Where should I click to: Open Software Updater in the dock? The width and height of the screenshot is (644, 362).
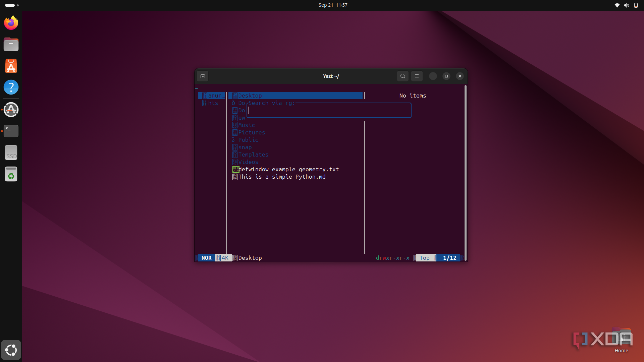tap(11, 110)
